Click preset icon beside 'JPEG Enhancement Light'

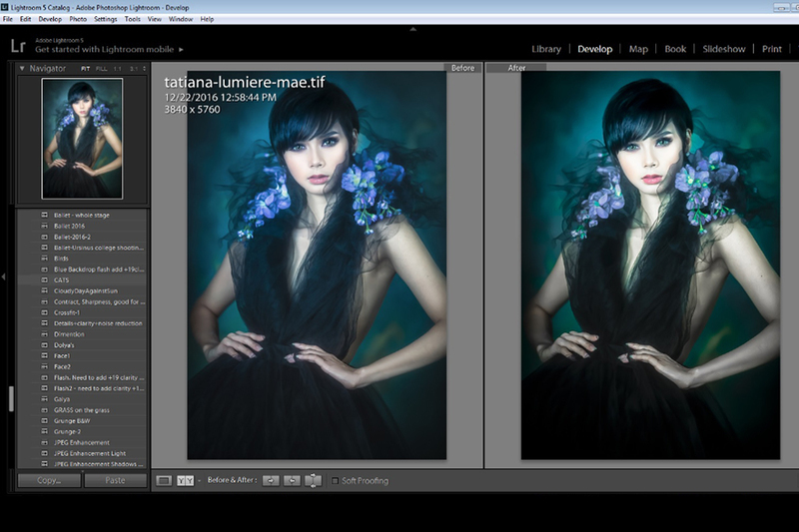[x=44, y=453]
